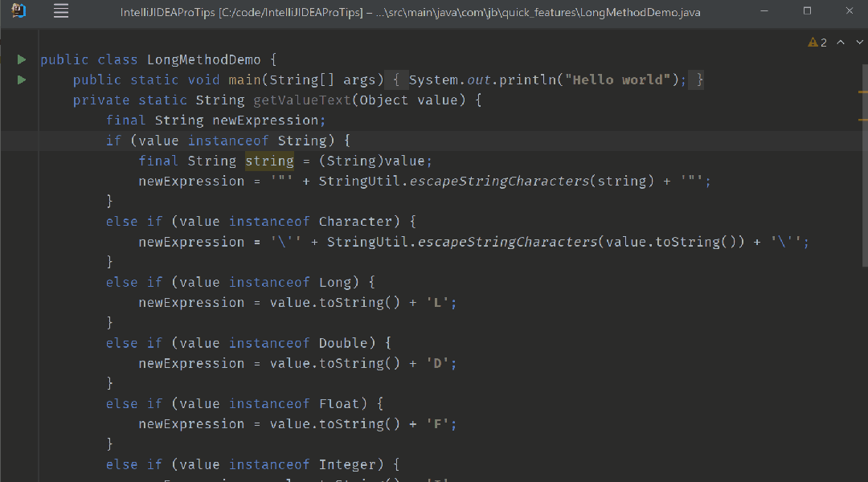
Task: Click the window title showing LongMethodDemo.java path
Action: click(x=410, y=12)
